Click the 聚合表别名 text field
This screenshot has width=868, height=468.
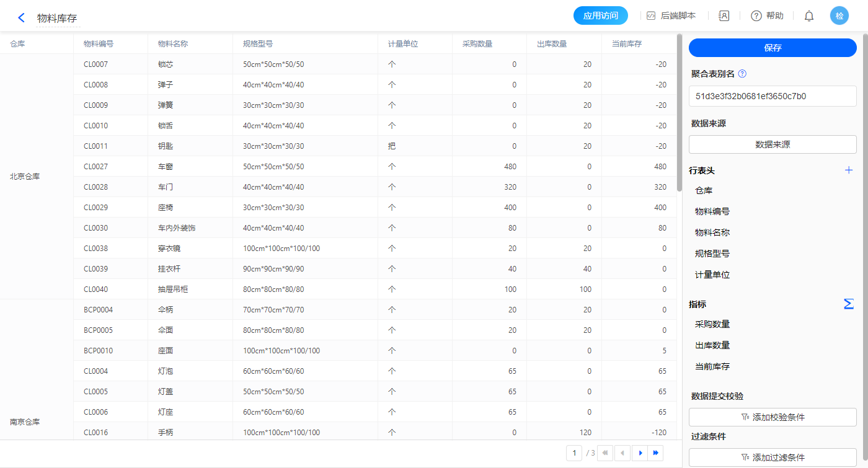coord(773,96)
